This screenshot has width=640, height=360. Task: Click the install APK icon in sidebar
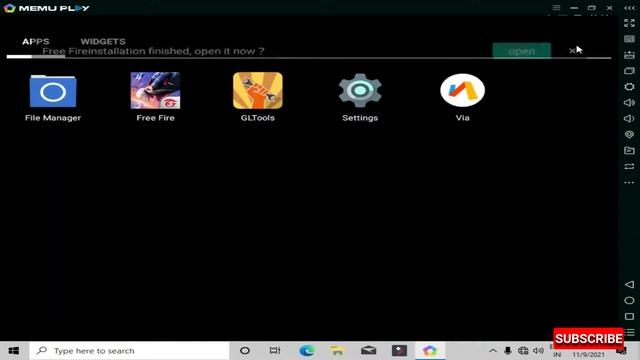tap(629, 55)
